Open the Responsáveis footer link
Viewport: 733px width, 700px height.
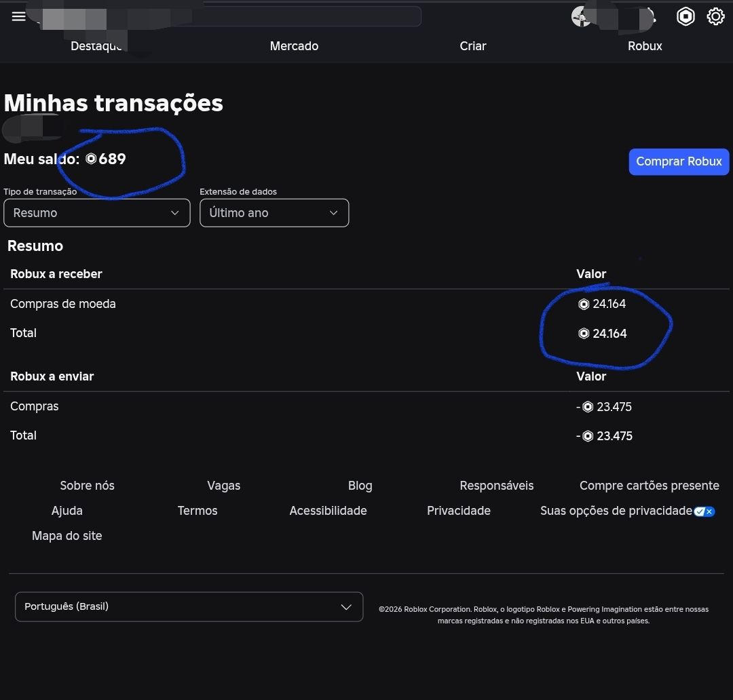496,486
